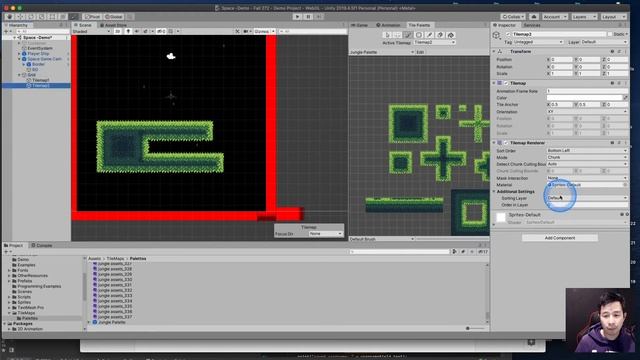
Task: Open scene camera settings icon
Action: (246, 31)
